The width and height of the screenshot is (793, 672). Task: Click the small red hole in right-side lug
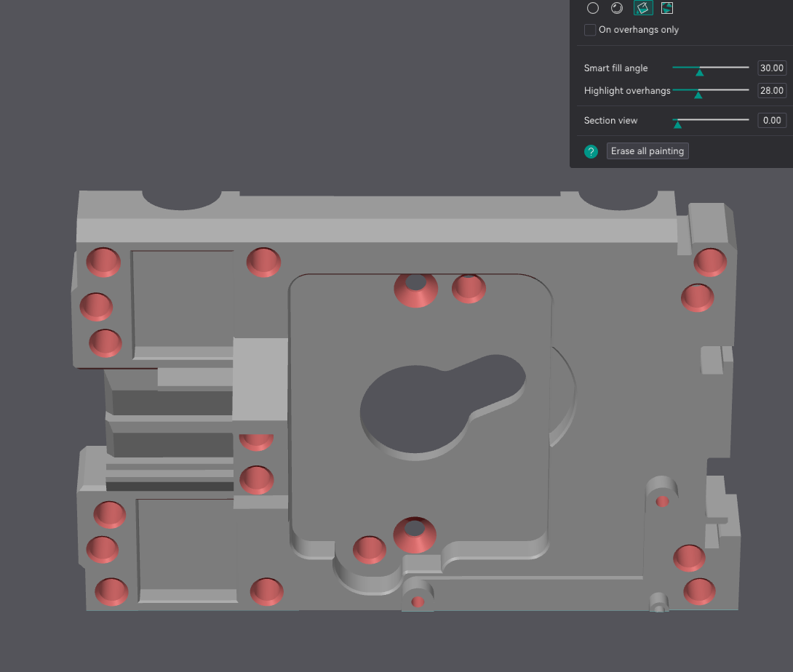click(663, 501)
